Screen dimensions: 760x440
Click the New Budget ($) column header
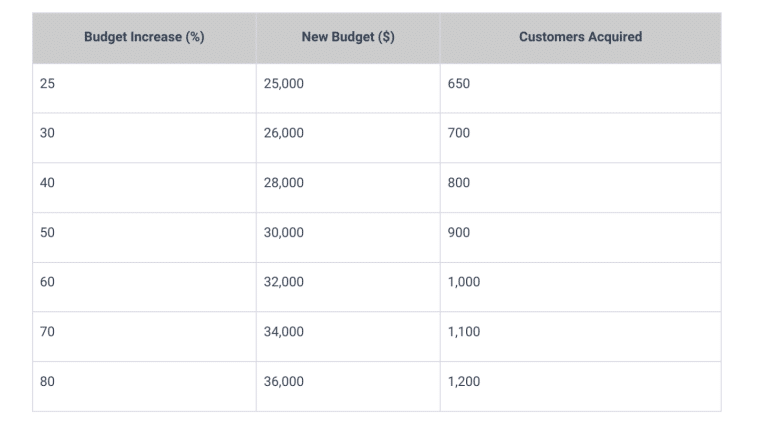pos(348,38)
